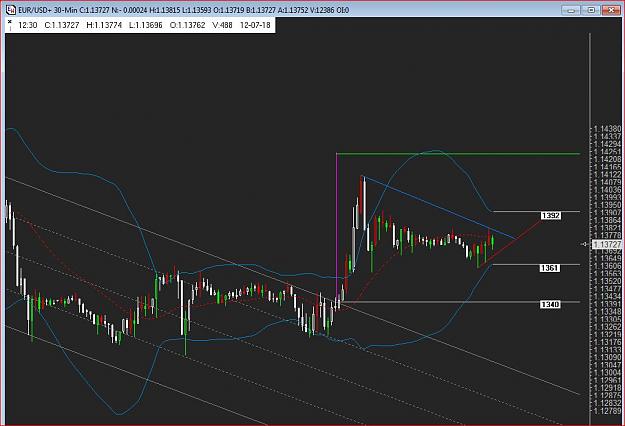
Task: Click 1.13219 on the price axis
Action: [607, 334]
